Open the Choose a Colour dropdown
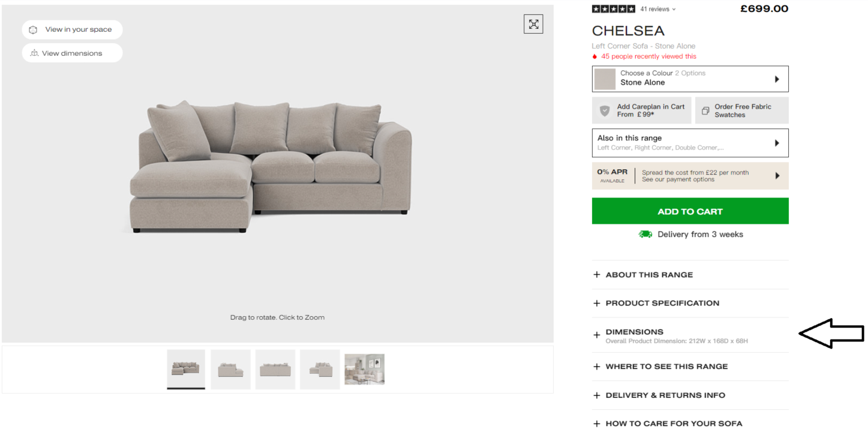868x432 pixels. (x=690, y=79)
